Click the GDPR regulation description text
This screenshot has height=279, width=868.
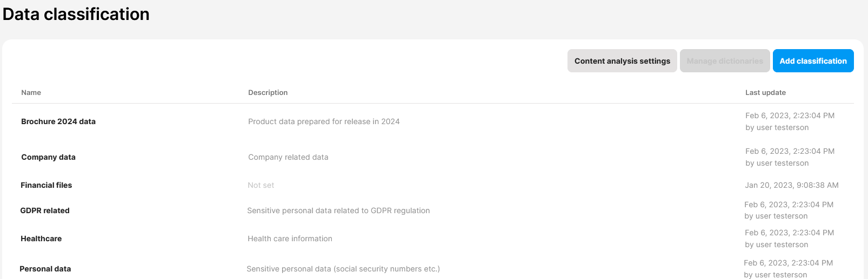pyautogui.click(x=338, y=210)
